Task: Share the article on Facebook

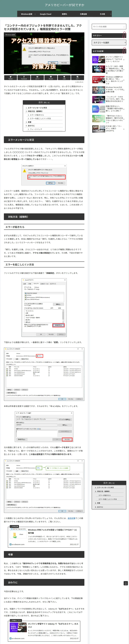Action: pos(24,77)
